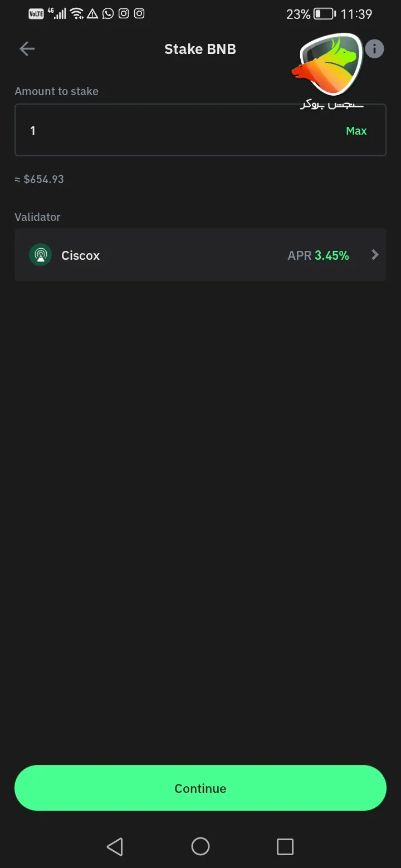Open the info icon next to Stake BNB
Image resolution: width=401 pixels, height=868 pixels.
point(374,48)
